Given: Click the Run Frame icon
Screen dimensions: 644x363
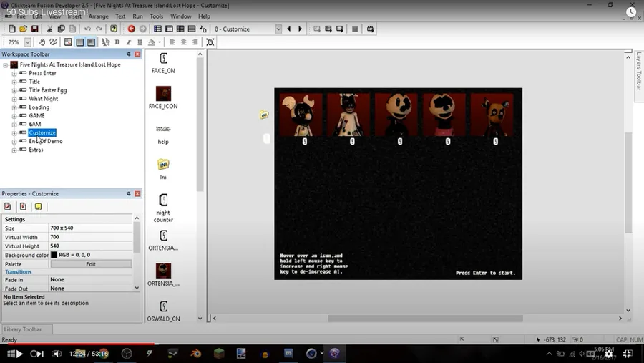Looking at the screenshot, I should coord(340,29).
